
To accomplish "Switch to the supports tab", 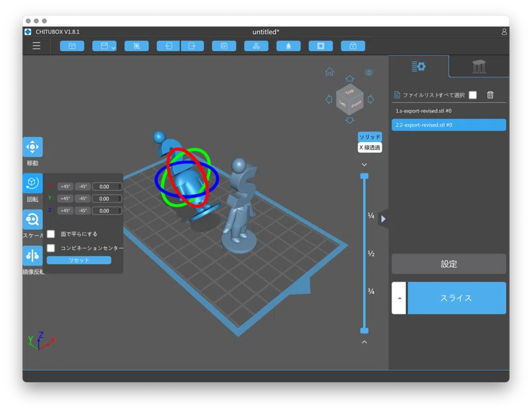I will click(x=479, y=66).
